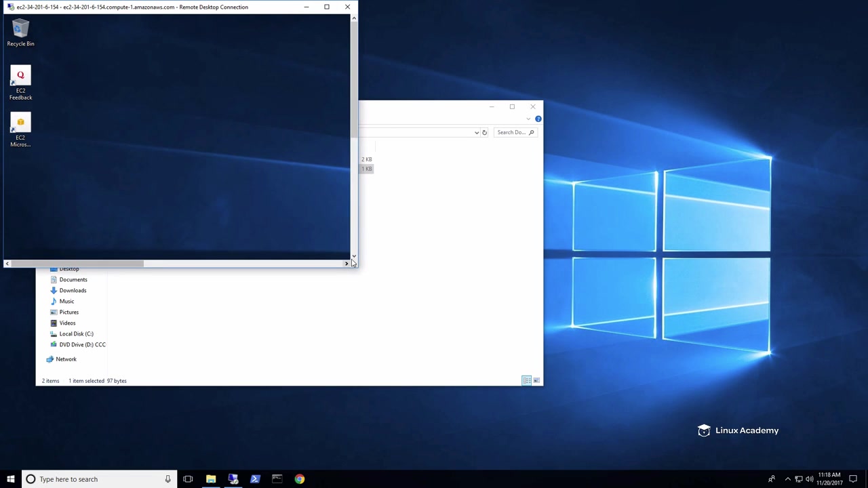Image resolution: width=868 pixels, height=488 pixels.
Task: Open address bar history dropdown
Action: click(x=476, y=133)
